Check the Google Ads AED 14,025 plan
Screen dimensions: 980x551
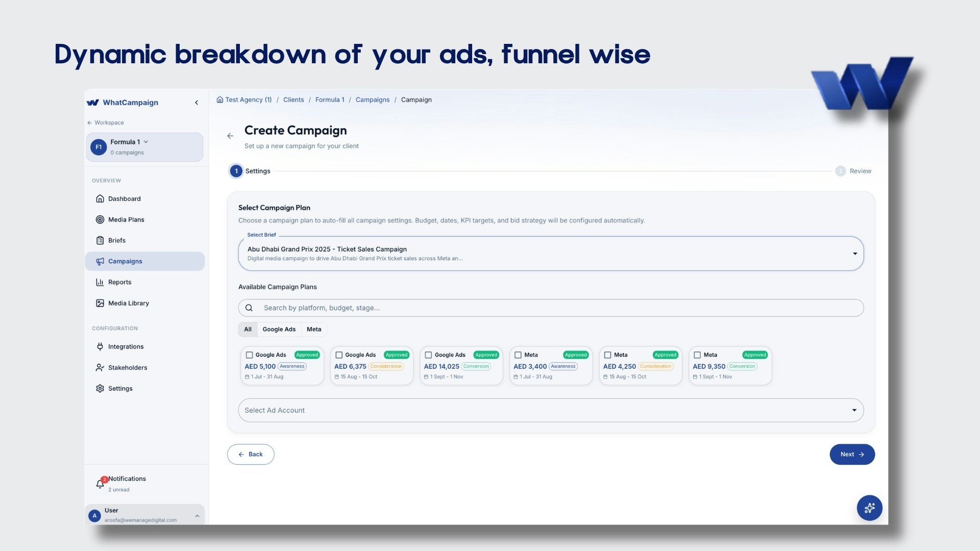tap(429, 355)
